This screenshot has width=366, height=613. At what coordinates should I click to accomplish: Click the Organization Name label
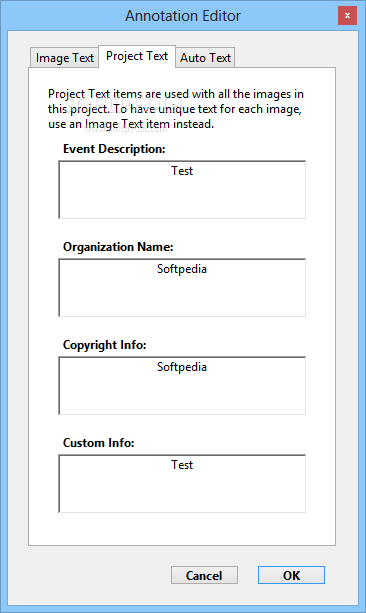tap(118, 247)
